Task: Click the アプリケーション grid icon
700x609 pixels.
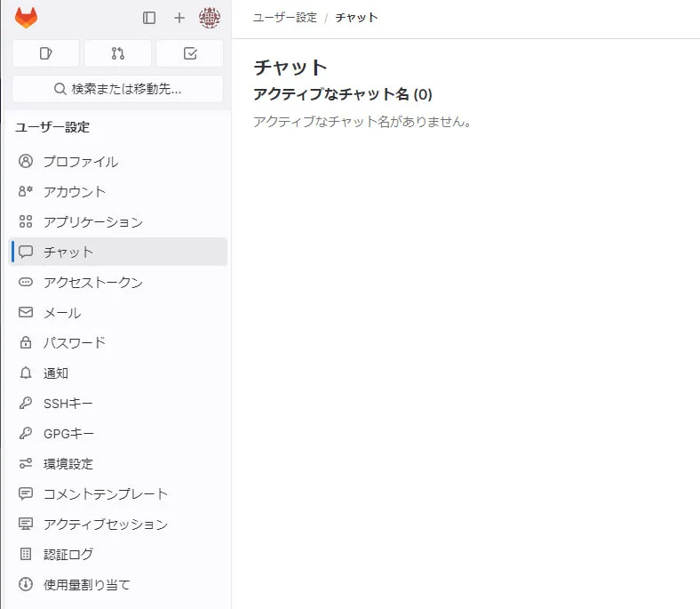Action: tap(26, 222)
